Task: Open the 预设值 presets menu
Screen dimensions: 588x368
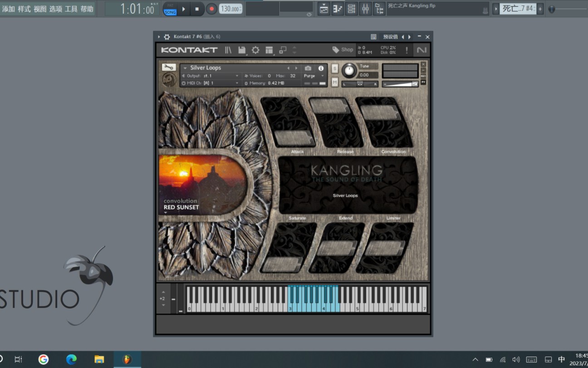Action: [390, 37]
